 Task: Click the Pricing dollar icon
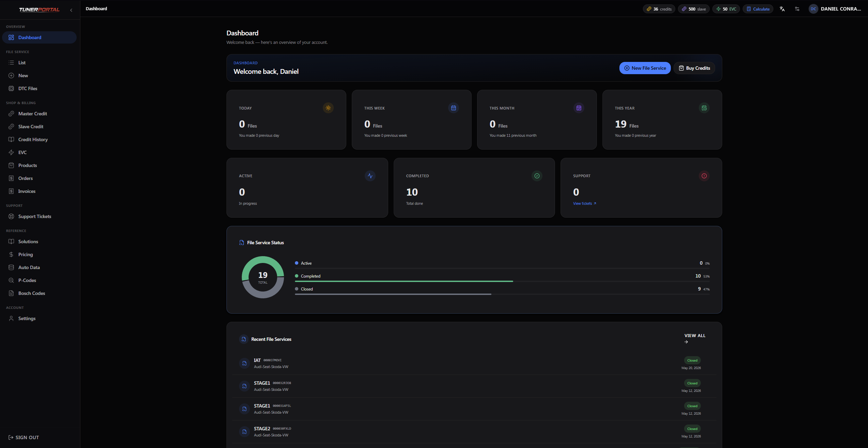[x=11, y=254]
